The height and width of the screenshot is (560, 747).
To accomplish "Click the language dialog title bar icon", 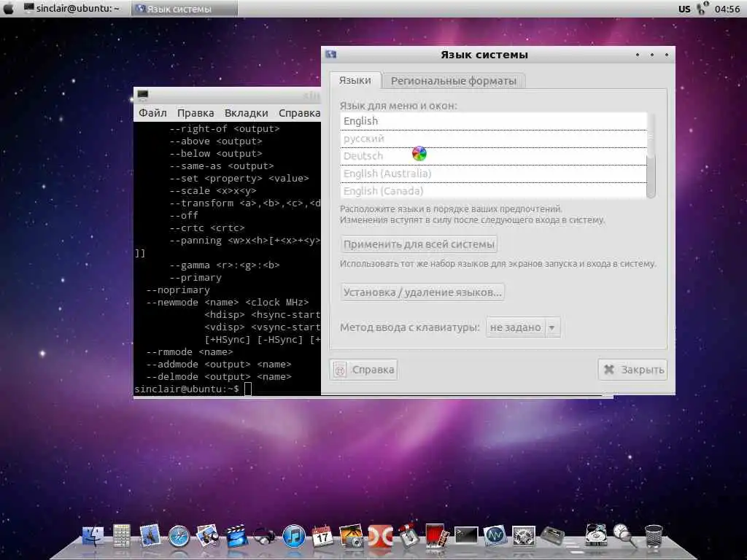I will click(330, 55).
